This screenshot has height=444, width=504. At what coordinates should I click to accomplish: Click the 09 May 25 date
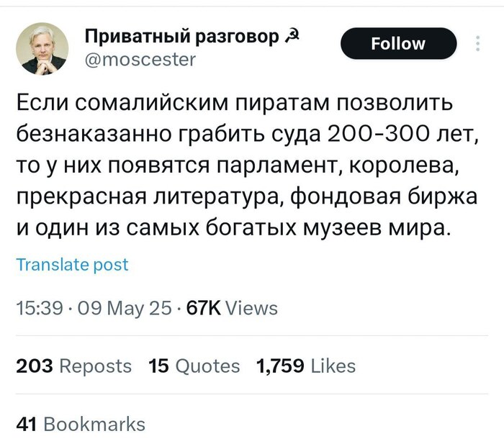pos(122,309)
